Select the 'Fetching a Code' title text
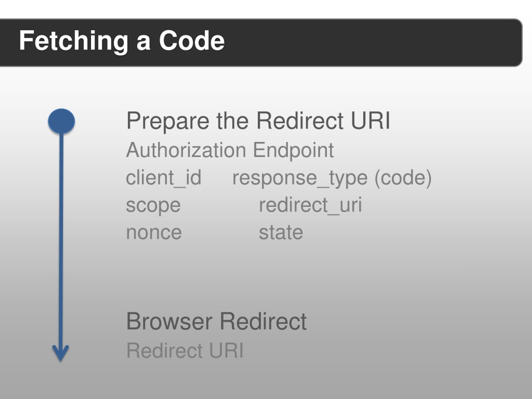532x399 pixels. [122, 41]
